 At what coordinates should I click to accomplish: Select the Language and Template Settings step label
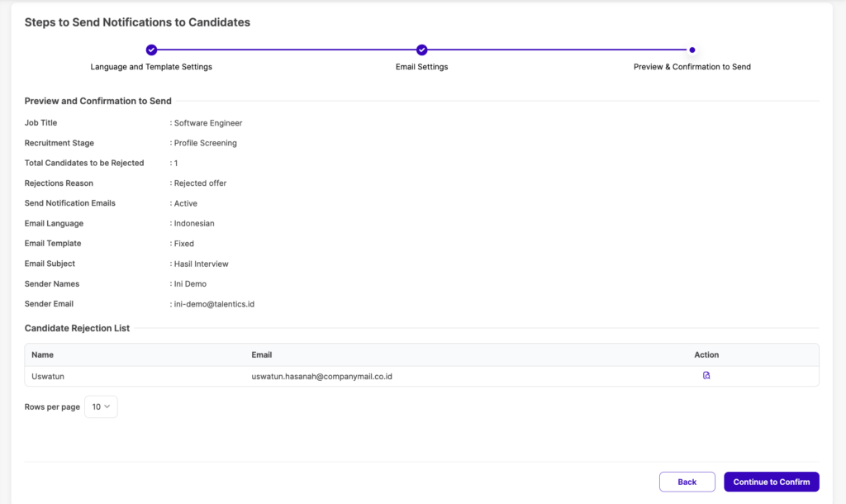(x=151, y=67)
